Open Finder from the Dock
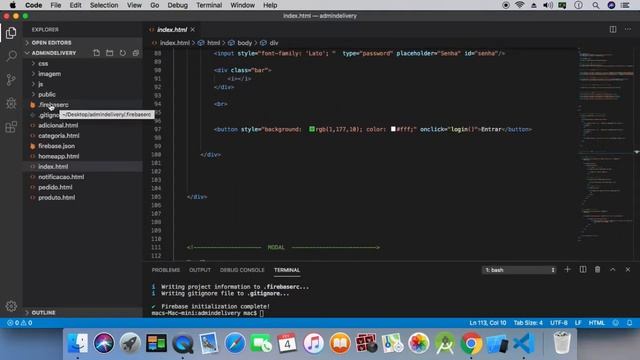The width and height of the screenshot is (640, 360). 78,343
